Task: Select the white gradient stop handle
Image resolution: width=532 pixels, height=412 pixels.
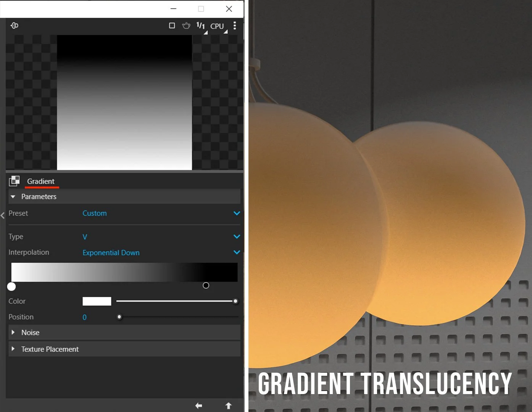Action: point(11,286)
